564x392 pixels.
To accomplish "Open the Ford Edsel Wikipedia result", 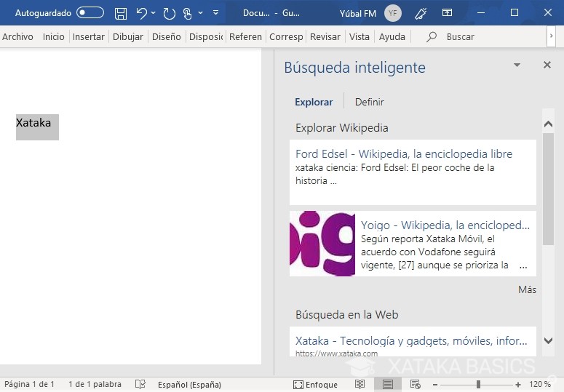I will 403,154.
